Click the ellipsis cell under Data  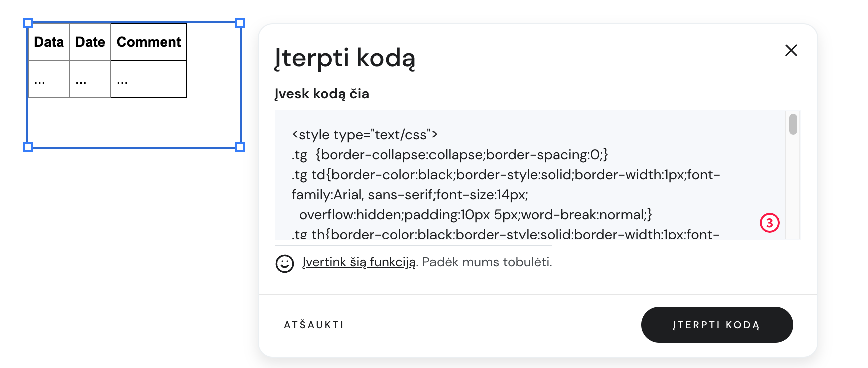(49, 80)
